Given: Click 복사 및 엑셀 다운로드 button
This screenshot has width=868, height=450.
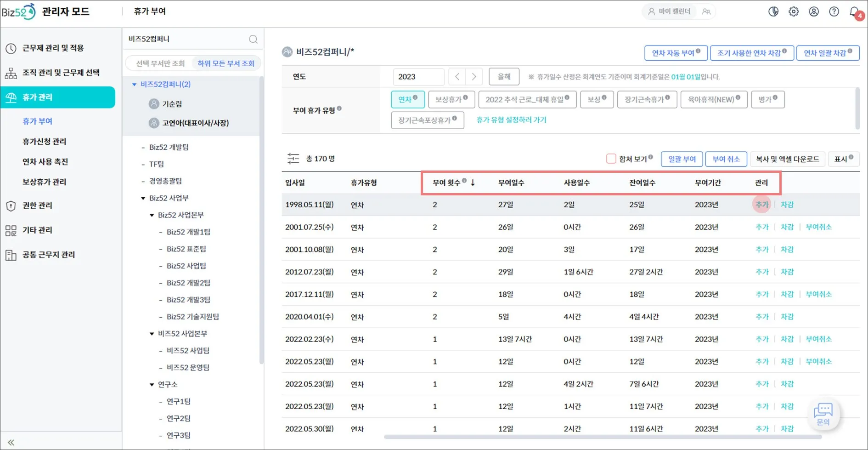Looking at the screenshot, I should coord(788,159).
